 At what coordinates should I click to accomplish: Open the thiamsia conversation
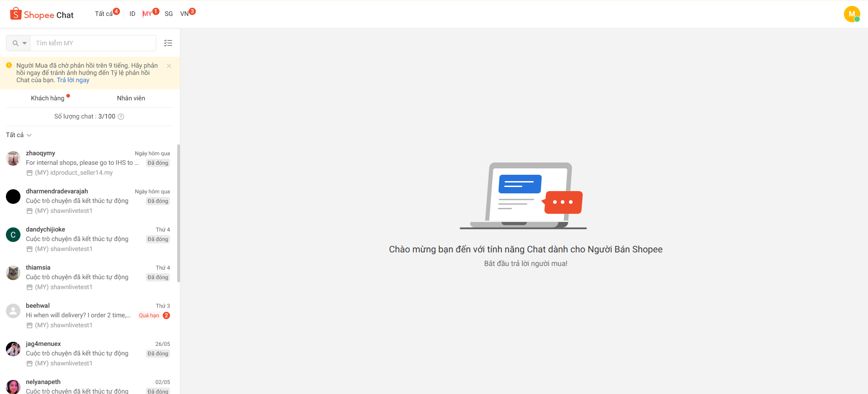[x=89, y=277]
